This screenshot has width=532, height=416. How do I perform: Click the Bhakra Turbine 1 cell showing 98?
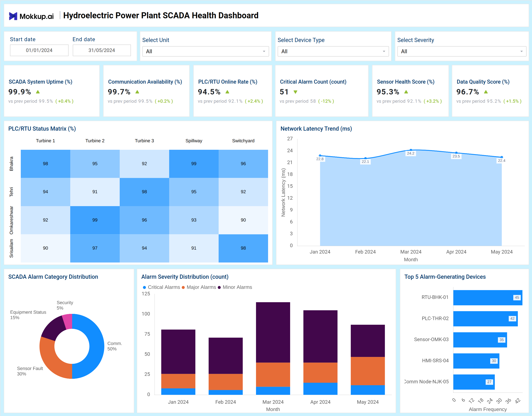(46, 164)
